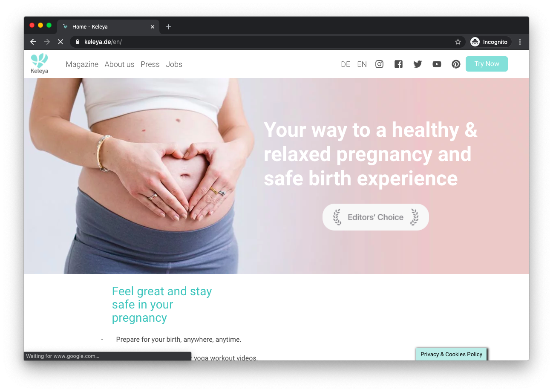Go back using the browser back arrow
The height and width of the screenshot is (392, 553).
33,42
